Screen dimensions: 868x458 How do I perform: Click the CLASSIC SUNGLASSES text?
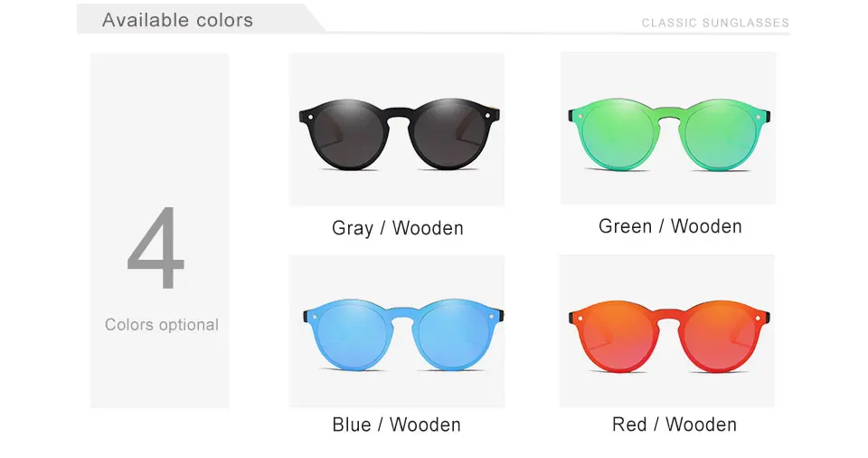(x=715, y=23)
